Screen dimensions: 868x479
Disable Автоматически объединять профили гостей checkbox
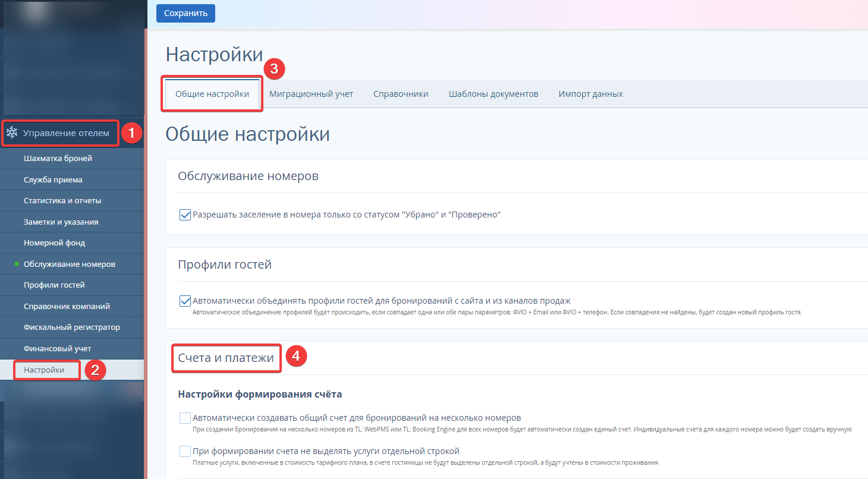click(x=185, y=301)
